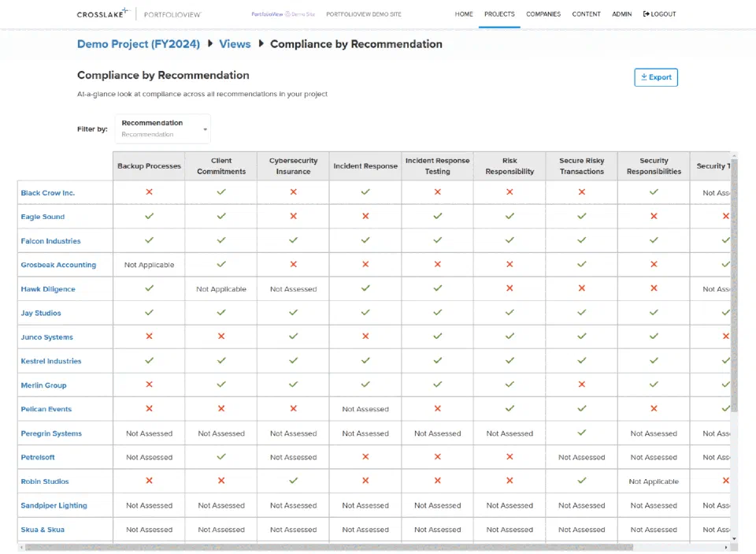Click Robin Studios Security Responsibilities Not Applicable
Image resolution: width=756 pixels, height=554 pixels.
[654, 481]
